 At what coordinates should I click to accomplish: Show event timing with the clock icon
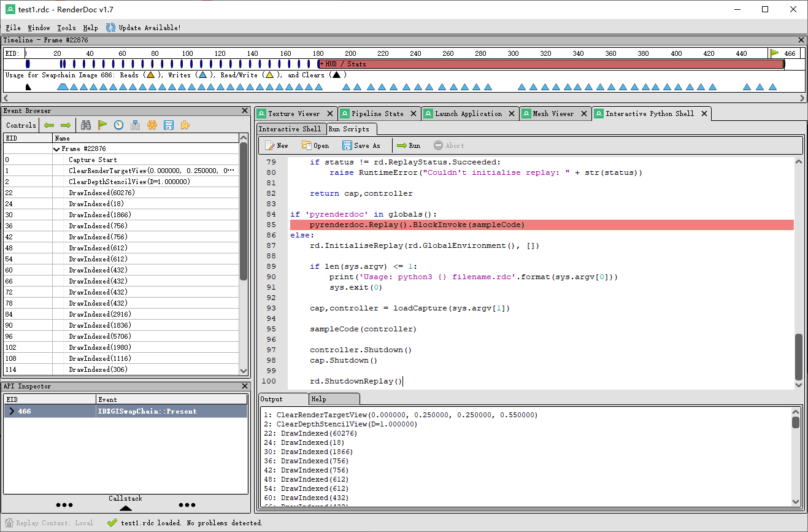[118, 125]
